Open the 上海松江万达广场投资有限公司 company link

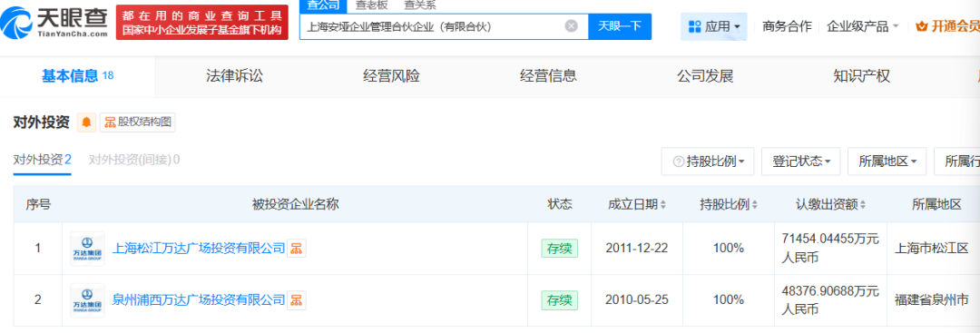click(x=199, y=249)
